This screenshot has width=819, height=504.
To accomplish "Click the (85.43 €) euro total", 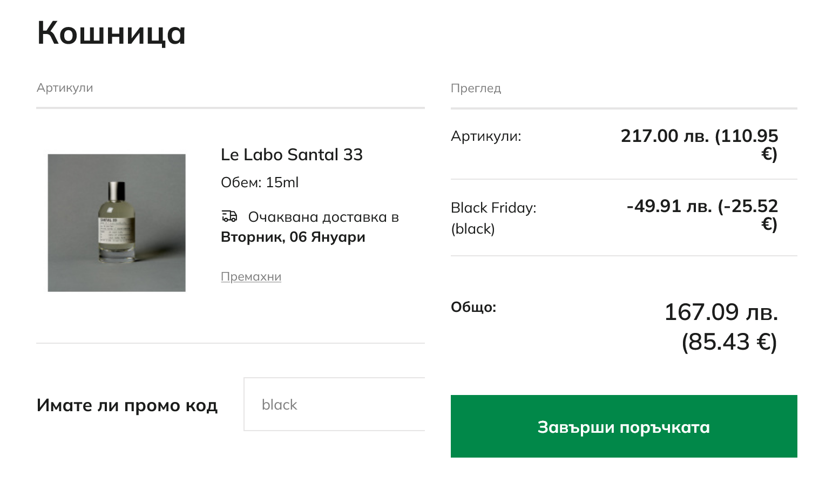I will pos(729,342).
